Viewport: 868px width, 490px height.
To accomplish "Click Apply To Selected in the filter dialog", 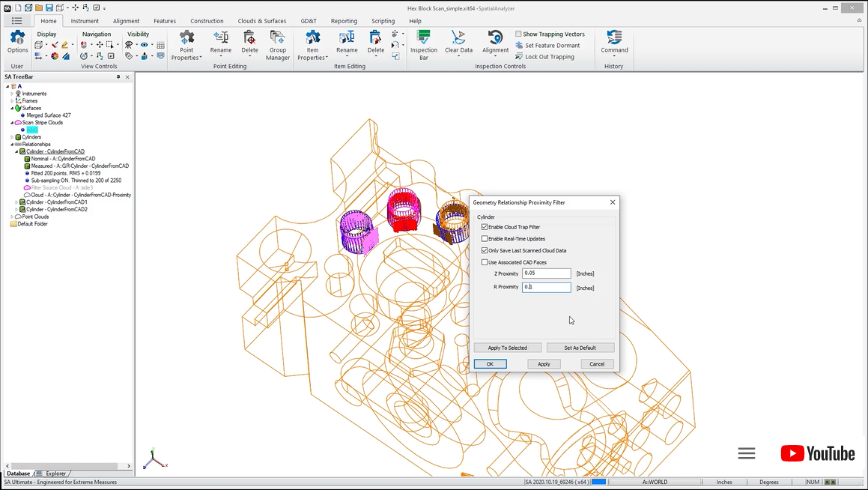I will tap(507, 348).
